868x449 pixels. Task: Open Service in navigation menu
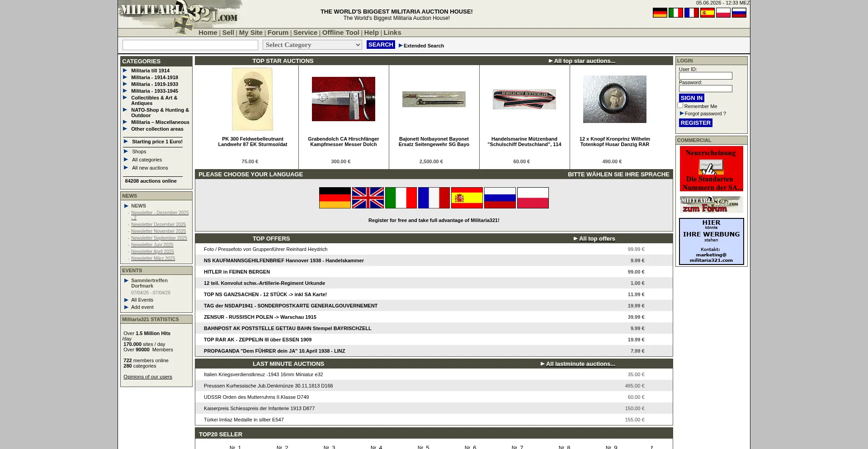click(x=305, y=33)
